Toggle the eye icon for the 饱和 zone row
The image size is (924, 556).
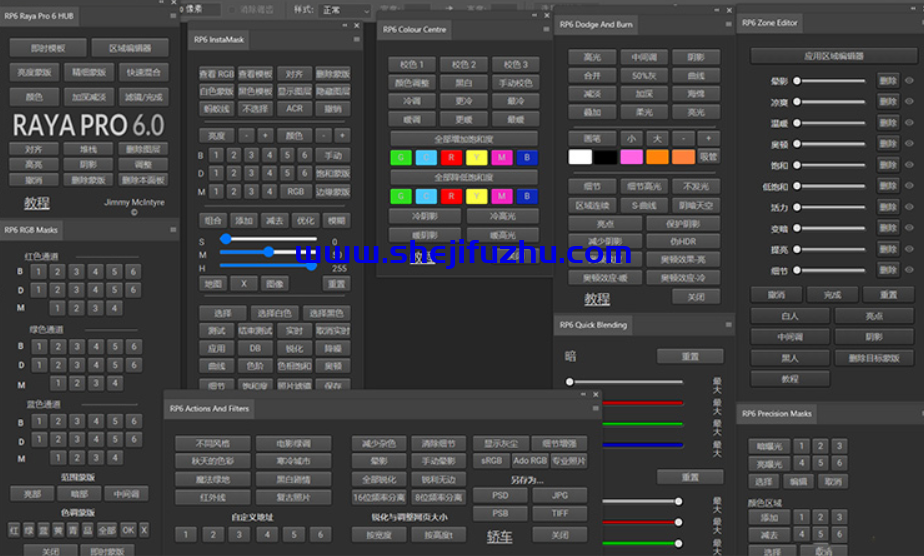[x=910, y=165]
